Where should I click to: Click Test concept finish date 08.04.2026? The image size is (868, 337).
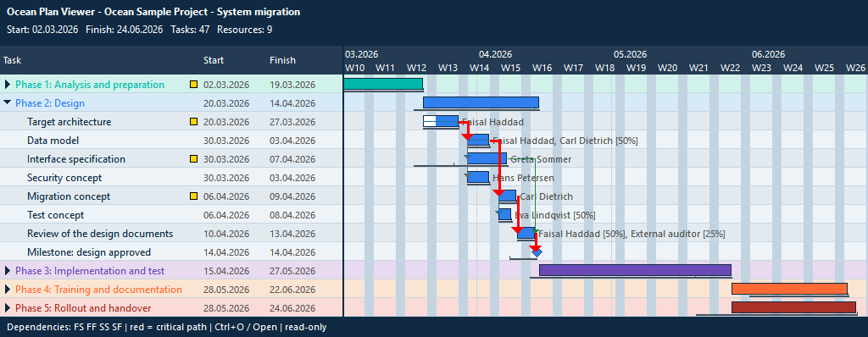click(x=292, y=215)
